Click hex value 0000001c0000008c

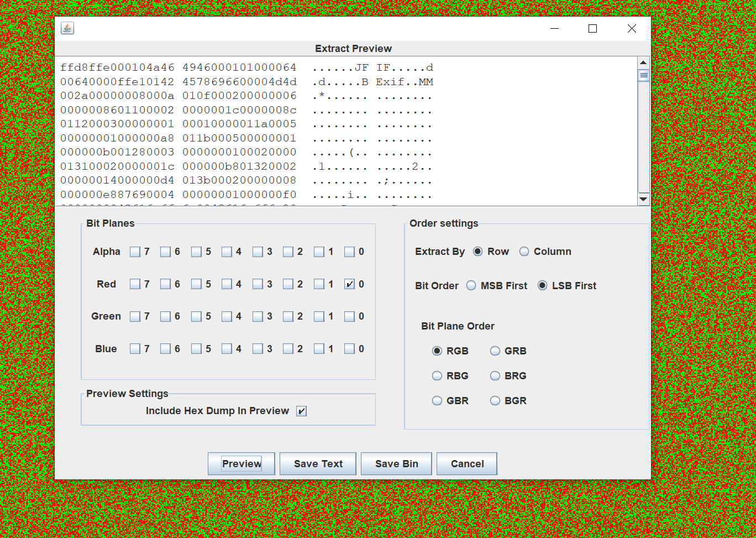pos(239,111)
